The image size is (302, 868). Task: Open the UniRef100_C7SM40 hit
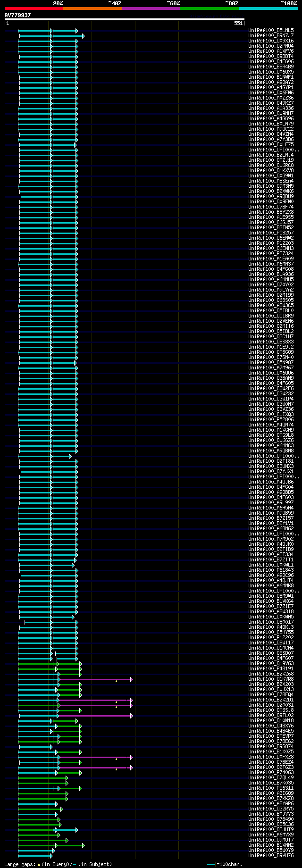click(271, 357)
